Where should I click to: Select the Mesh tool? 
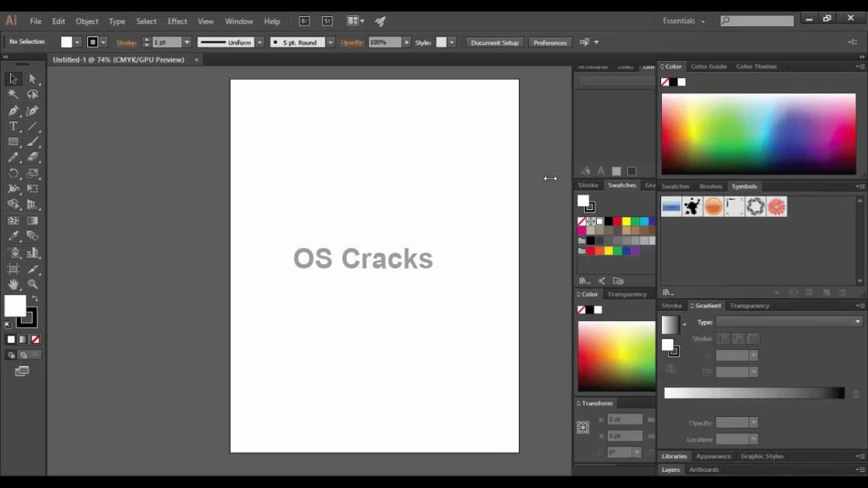tap(14, 220)
